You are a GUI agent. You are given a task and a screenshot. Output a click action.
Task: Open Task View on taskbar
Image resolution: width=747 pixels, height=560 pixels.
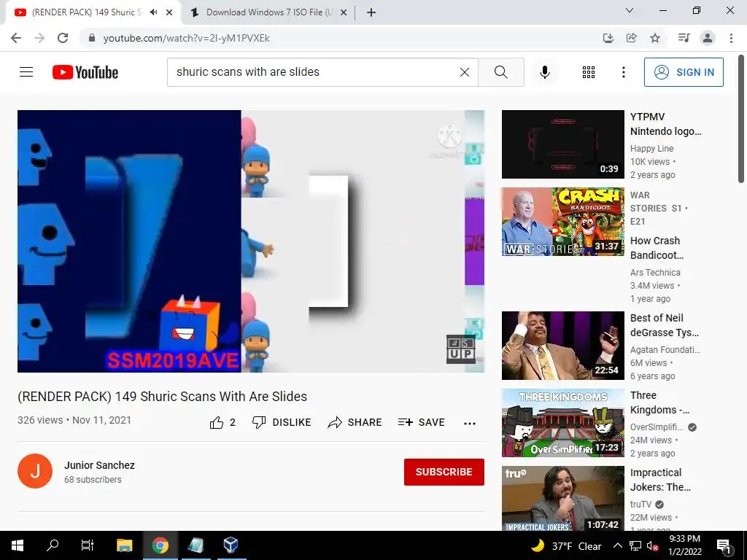coord(88,545)
